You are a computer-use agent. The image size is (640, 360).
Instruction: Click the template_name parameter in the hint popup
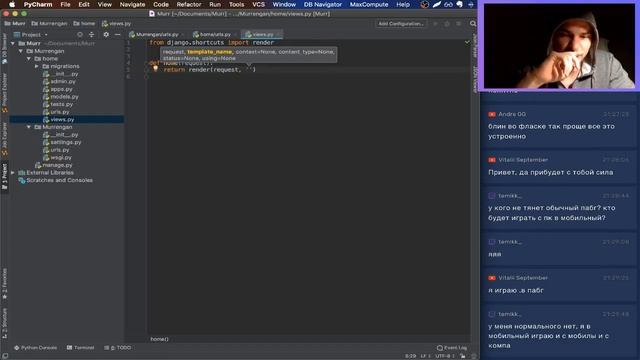pos(209,52)
